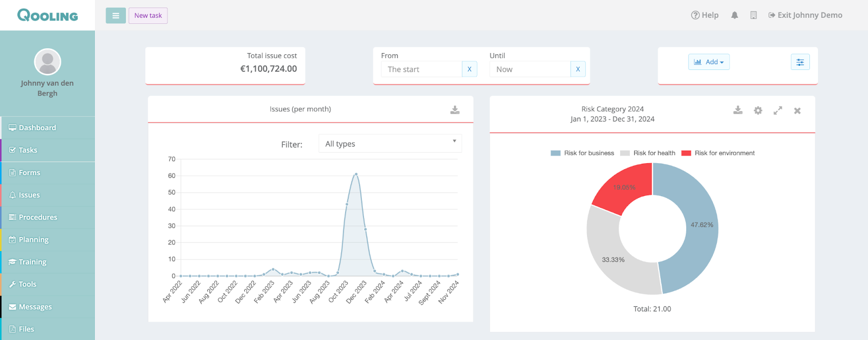
Task: Open Procedures in sidebar
Action: coord(48,217)
